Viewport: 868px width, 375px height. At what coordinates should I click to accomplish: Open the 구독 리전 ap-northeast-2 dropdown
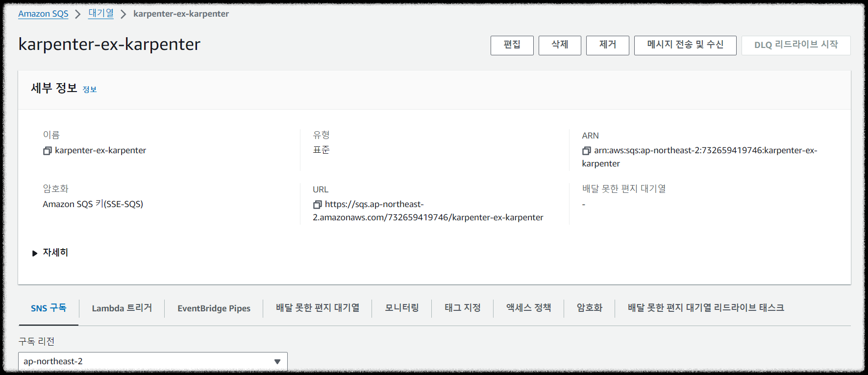pyautogui.click(x=153, y=361)
